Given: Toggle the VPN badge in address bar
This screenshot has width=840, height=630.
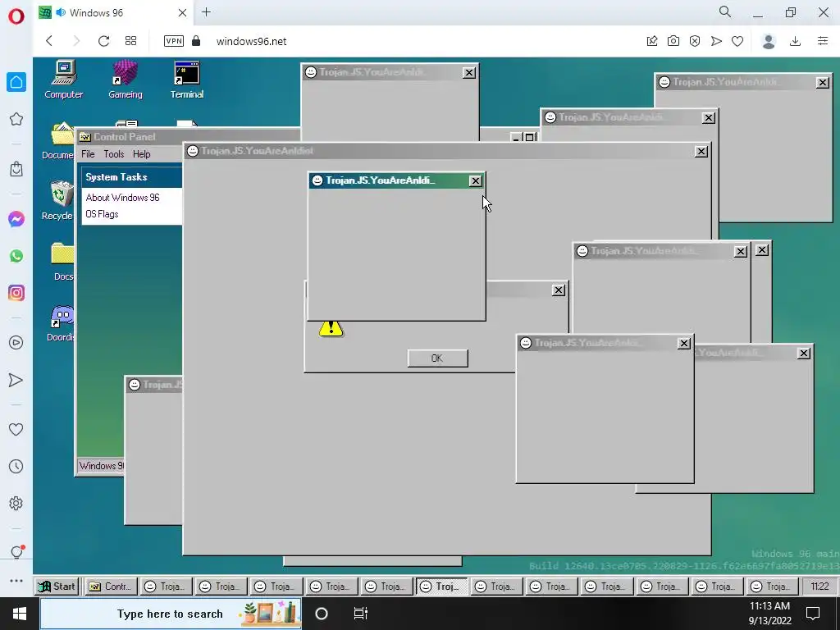Looking at the screenshot, I should [174, 41].
